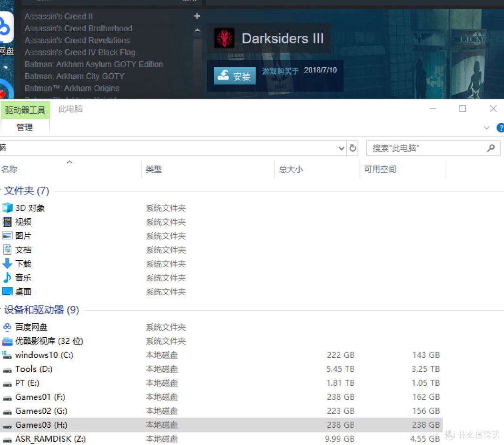This screenshot has width=504, height=445.
Task: Select Batman: Arkham City GOTY
Action: (x=75, y=76)
